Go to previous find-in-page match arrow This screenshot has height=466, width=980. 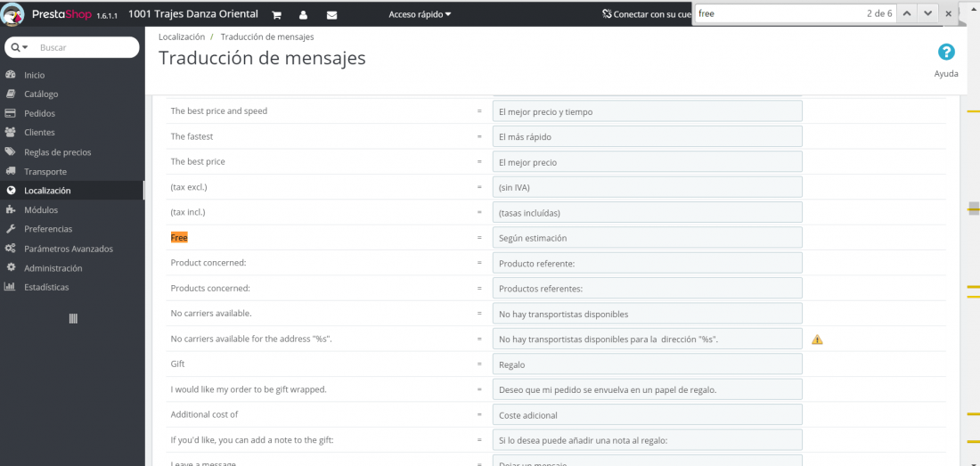click(x=908, y=13)
